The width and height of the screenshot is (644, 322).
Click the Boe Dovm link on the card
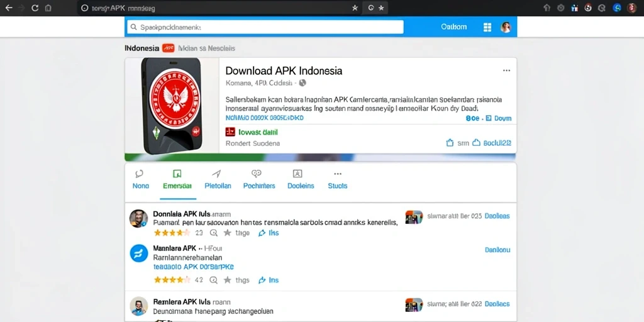point(488,118)
